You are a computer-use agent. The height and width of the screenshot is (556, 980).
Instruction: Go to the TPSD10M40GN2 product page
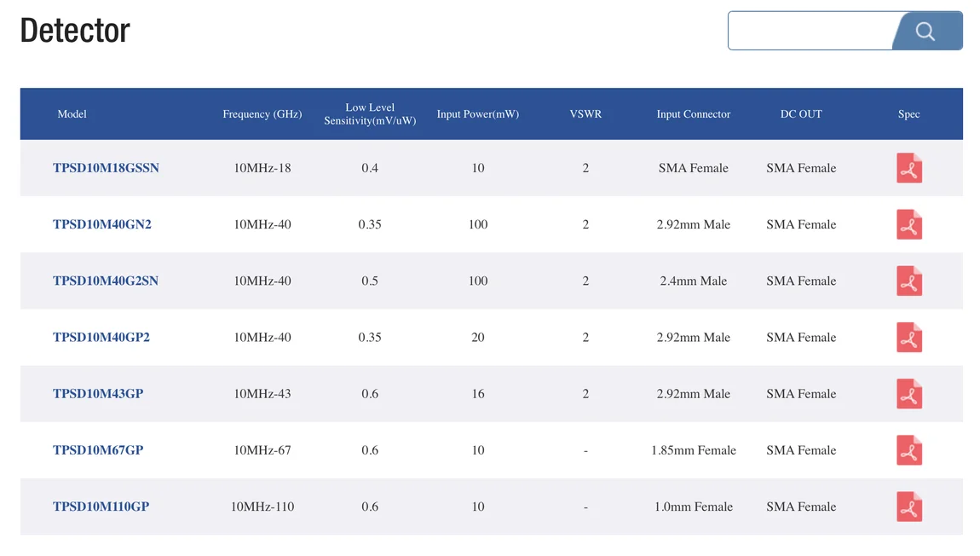click(101, 224)
